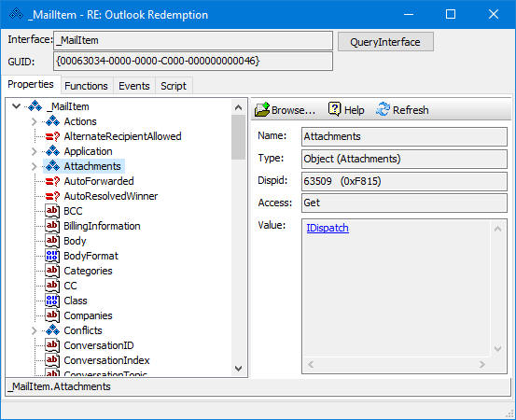516x420 pixels.
Task: Open the Events tab
Action: (x=134, y=86)
